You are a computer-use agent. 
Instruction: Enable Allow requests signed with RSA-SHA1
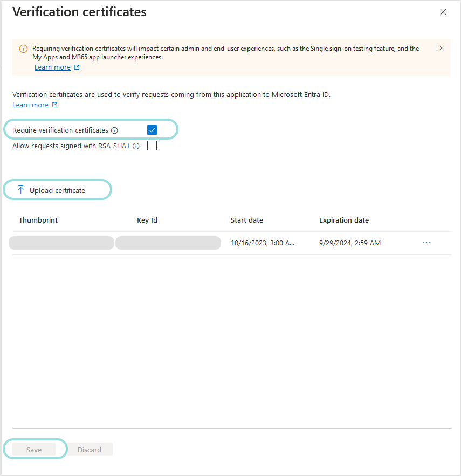coord(152,146)
